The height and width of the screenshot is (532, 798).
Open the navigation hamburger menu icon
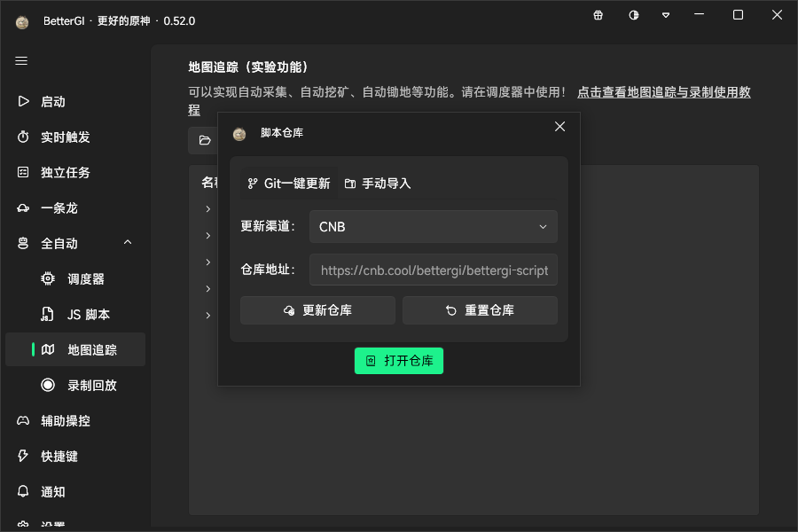click(x=21, y=61)
